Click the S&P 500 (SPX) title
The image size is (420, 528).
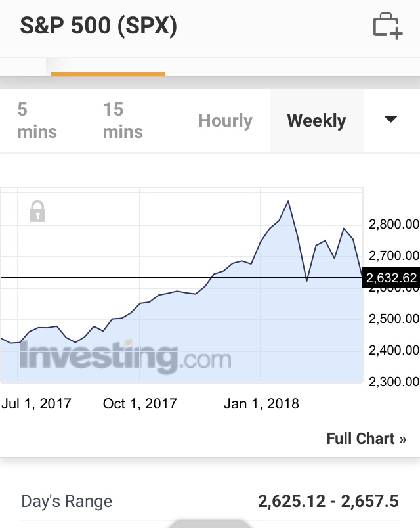pos(98,26)
